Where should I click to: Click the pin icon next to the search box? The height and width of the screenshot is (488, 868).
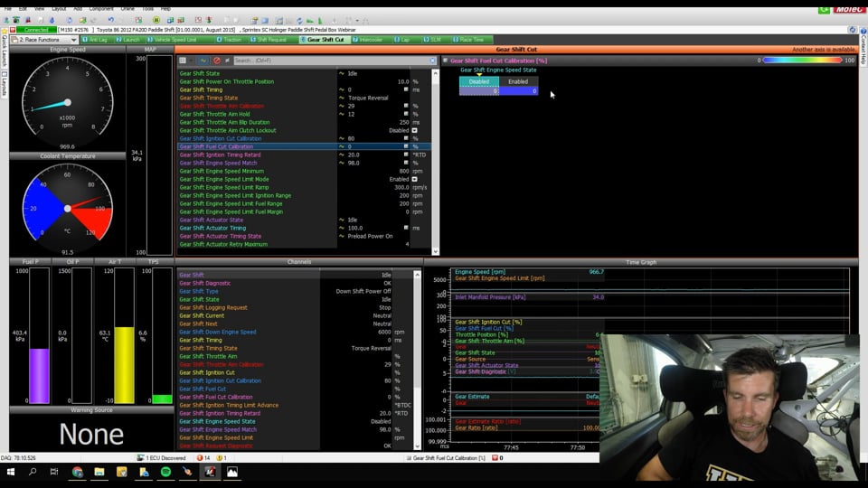(227, 61)
